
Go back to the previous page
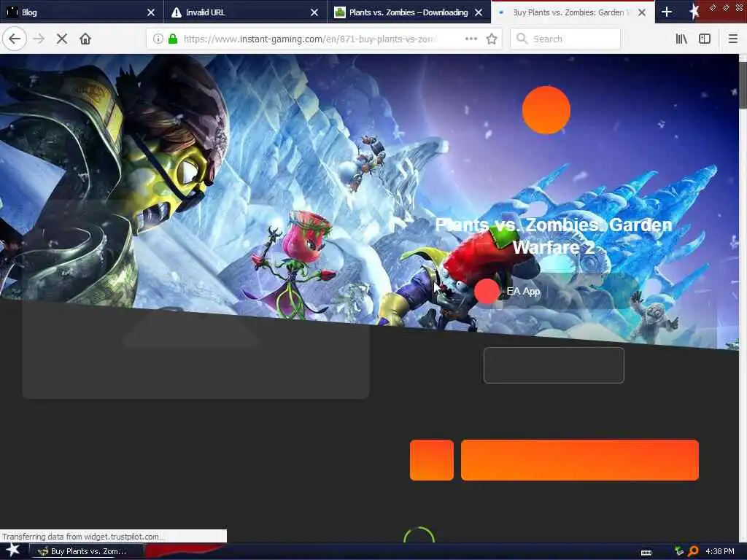[x=15, y=39]
